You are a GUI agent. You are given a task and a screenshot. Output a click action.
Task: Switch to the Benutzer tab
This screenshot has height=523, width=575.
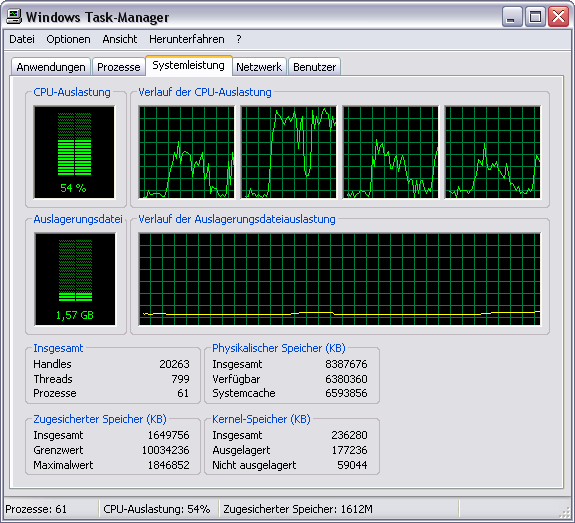point(315,67)
